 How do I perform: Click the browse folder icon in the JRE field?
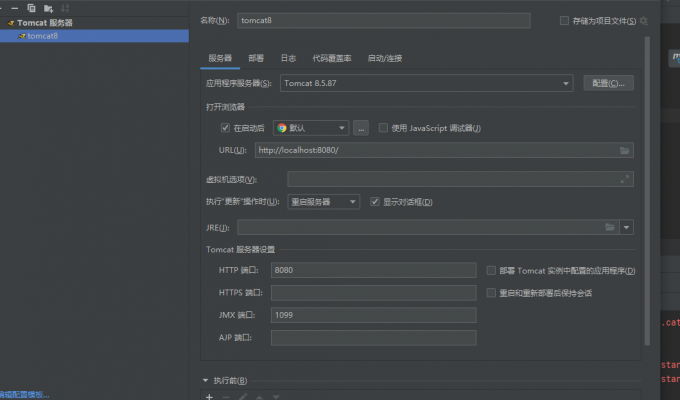609,228
